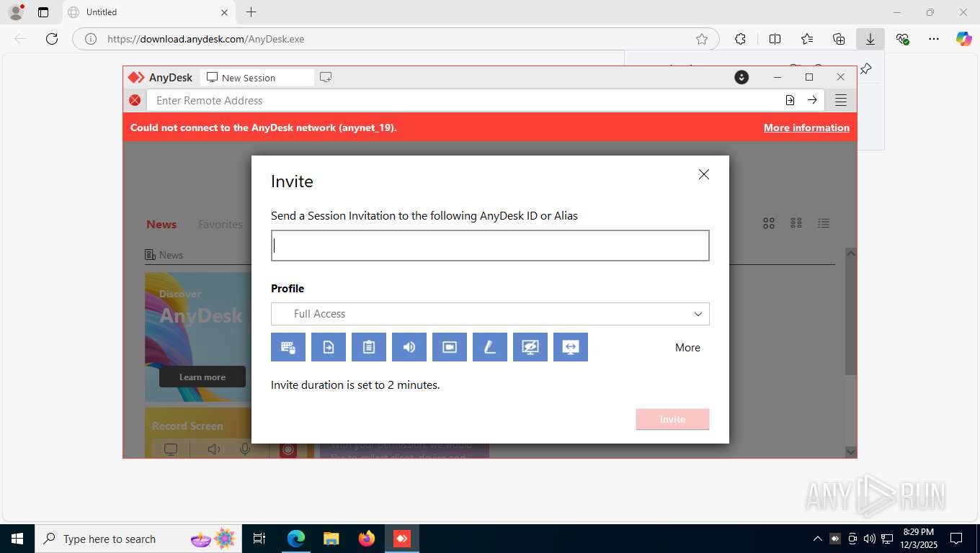This screenshot has height=553, width=980.
Task: Select the large tiles view
Action: 769,223
